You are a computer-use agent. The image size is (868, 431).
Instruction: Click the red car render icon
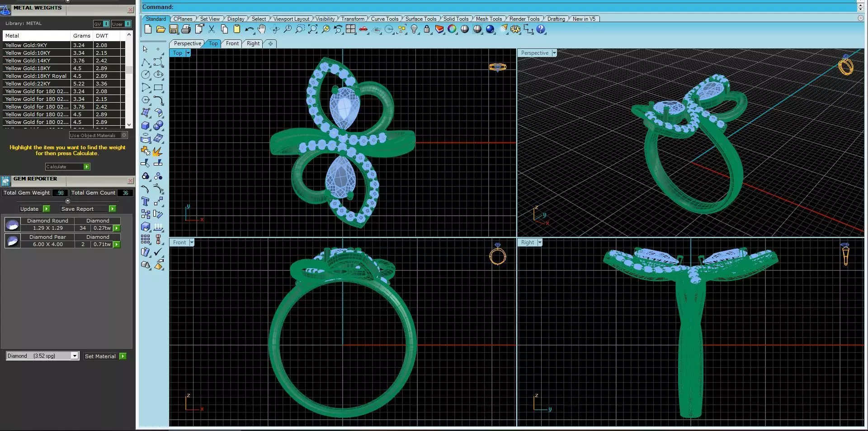[363, 29]
